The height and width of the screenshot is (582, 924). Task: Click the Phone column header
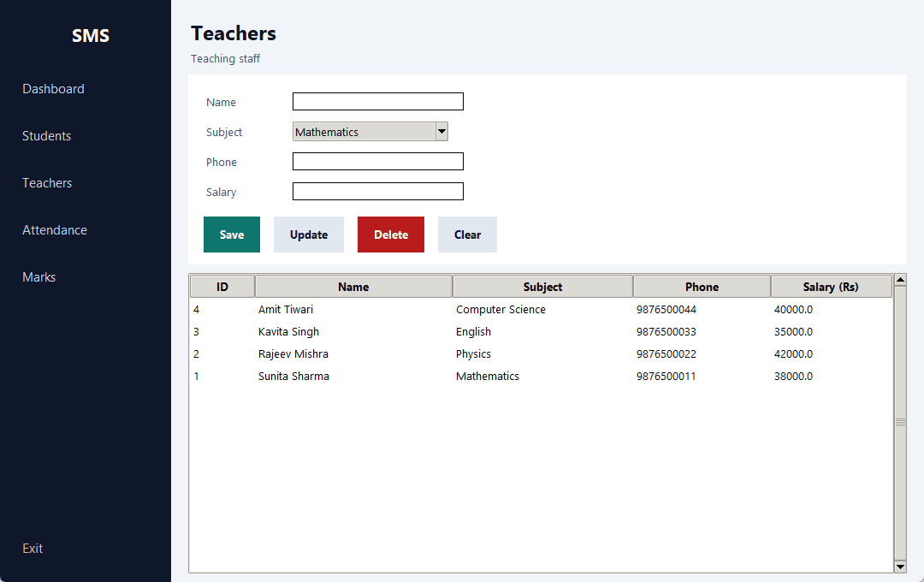click(x=702, y=287)
